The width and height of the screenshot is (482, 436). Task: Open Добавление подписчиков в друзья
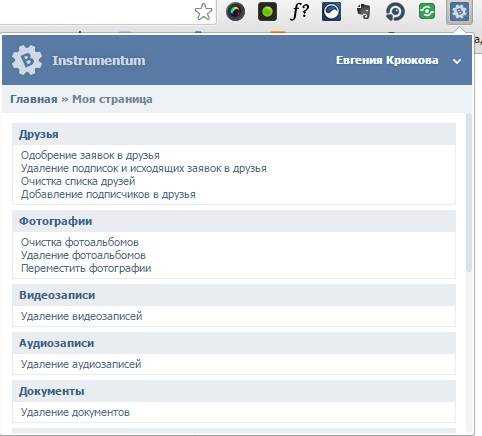coord(108,194)
